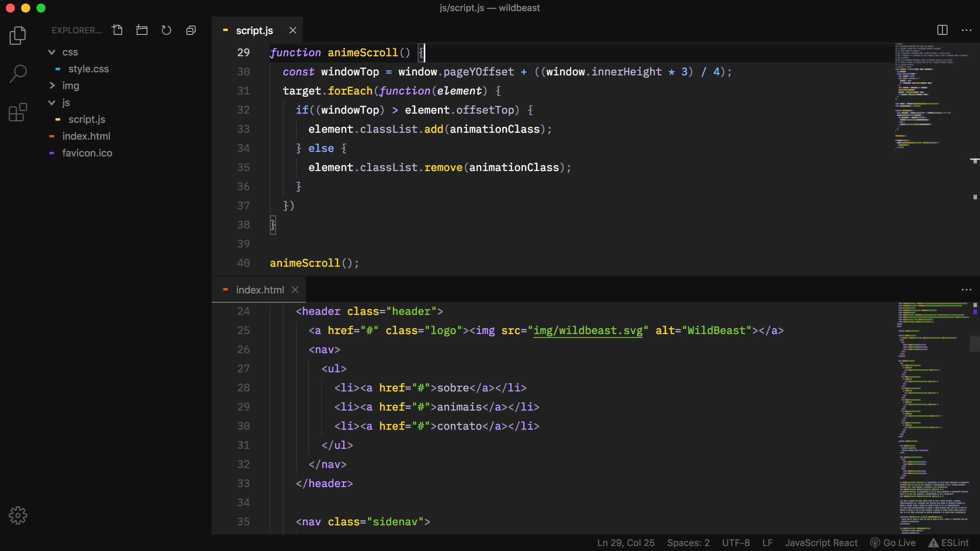980x551 pixels.
Task: Split the editor to the right
Action: (x=942, y=30)
